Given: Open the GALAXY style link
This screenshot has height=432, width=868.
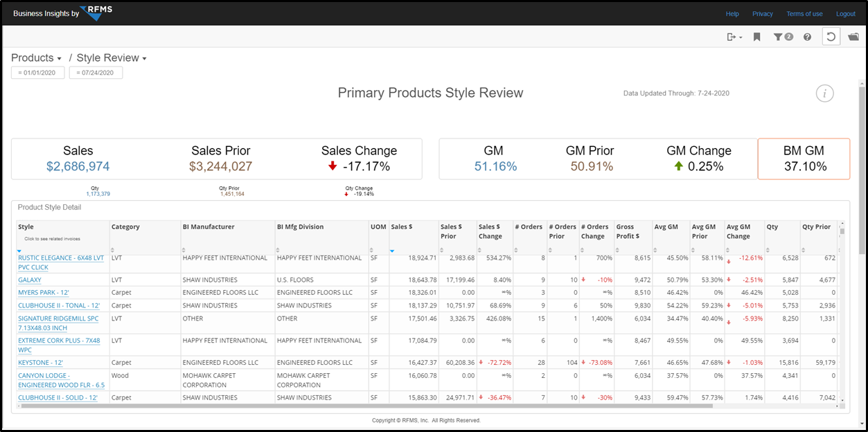Looking at the screenshot, I should [x=30, y=280].
